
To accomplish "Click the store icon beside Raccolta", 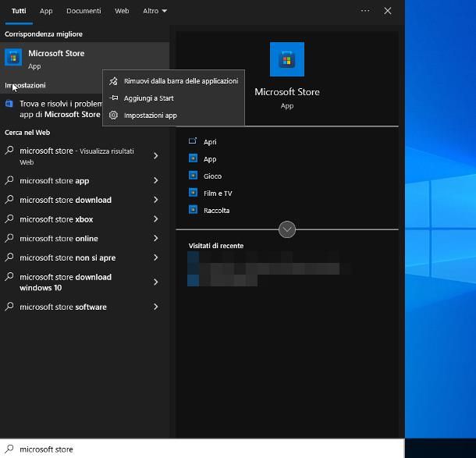I will [x=193, y=210].
